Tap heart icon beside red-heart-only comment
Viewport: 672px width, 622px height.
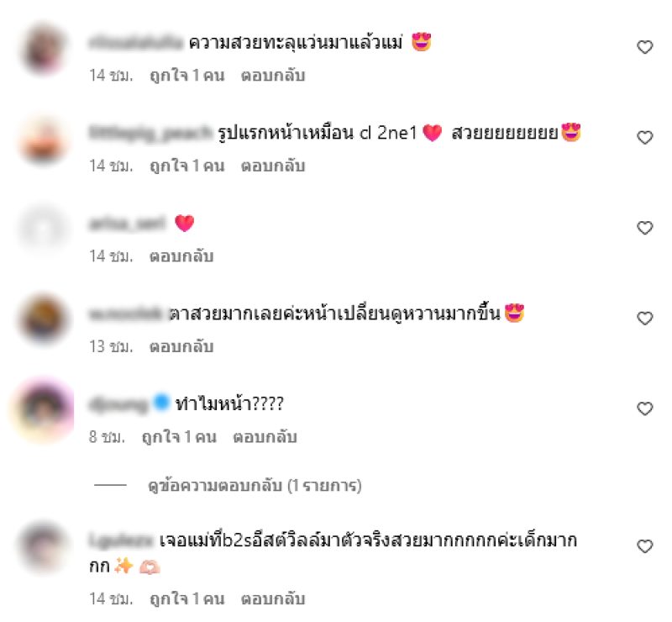coord(644,228)
